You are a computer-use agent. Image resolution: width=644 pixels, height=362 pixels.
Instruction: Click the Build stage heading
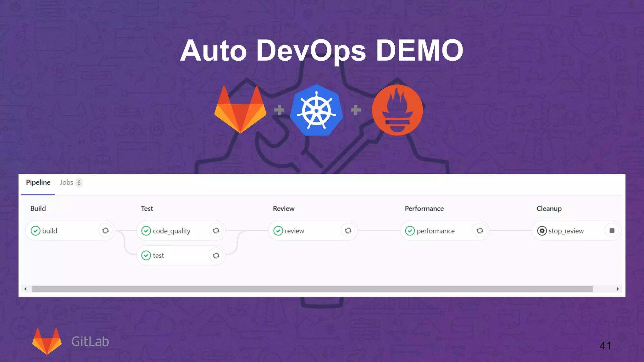(38, 208)
